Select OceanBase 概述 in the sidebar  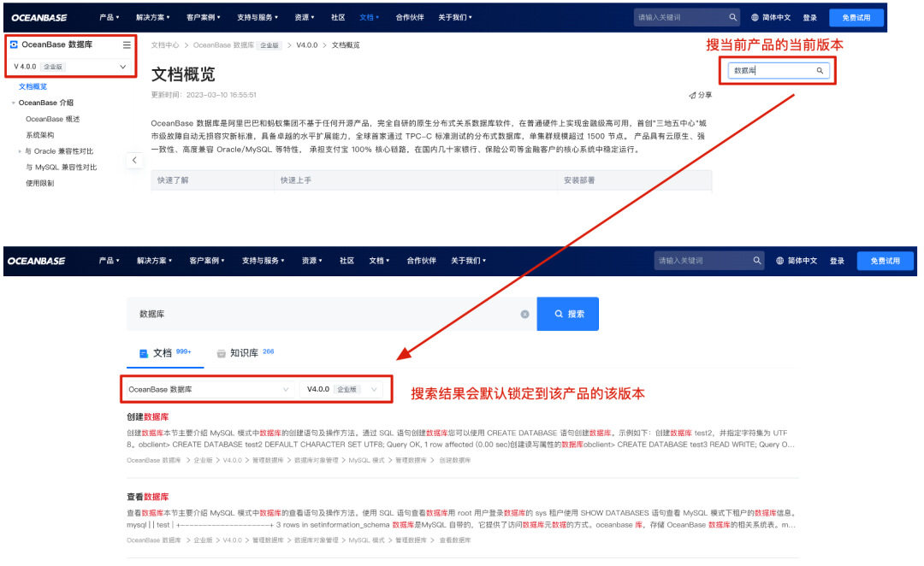pos(52,119)
